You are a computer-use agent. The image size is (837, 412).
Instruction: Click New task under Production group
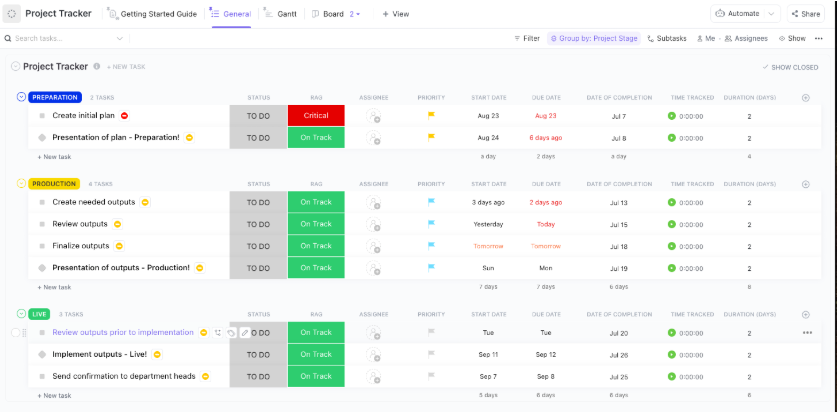[x=54, y=287]
